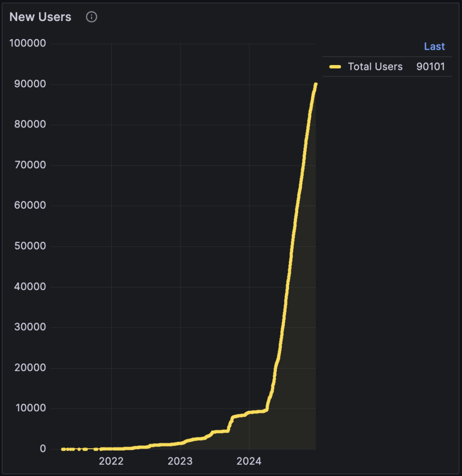Image resolution: width=462 pixels, height=476 pixels.
Task: Select the 10000 y-axis label
Action: (x=29, y=408)
